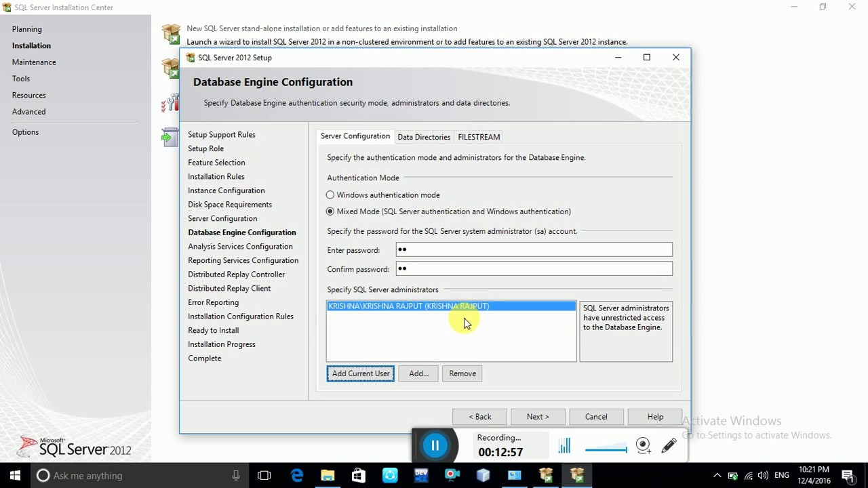The image size is (868, 488).
Task: Click the Enter password field
Action: point(534,249)
